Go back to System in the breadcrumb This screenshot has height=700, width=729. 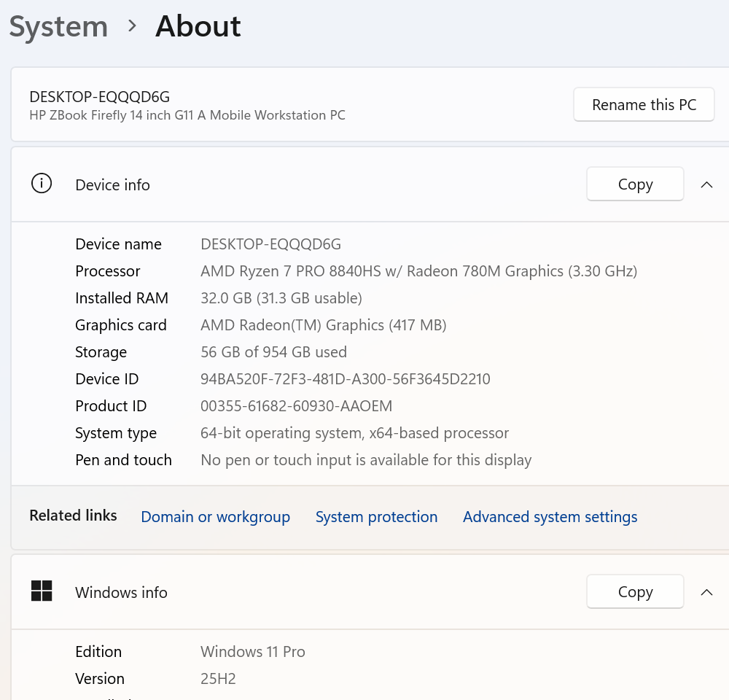(58, 26)
